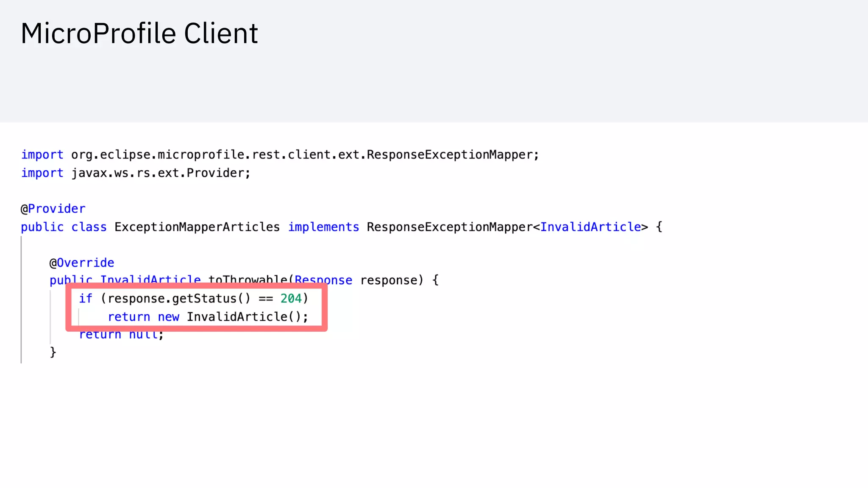The width and height of the screenshot is (868, 488).
Task: Click the '@Override' annotation
Action: coord(82,263)
